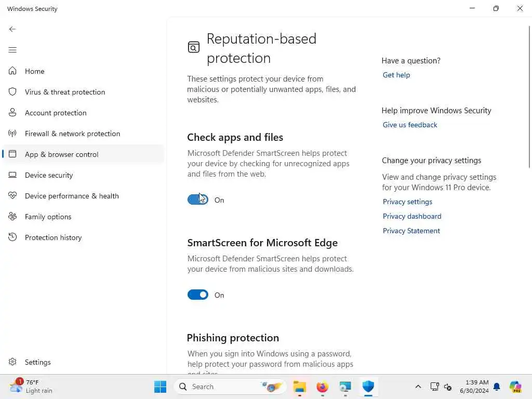This screenshot has height=399, width=532.
Task: Open the Privacy Statement link
Action: coord(411,231)
